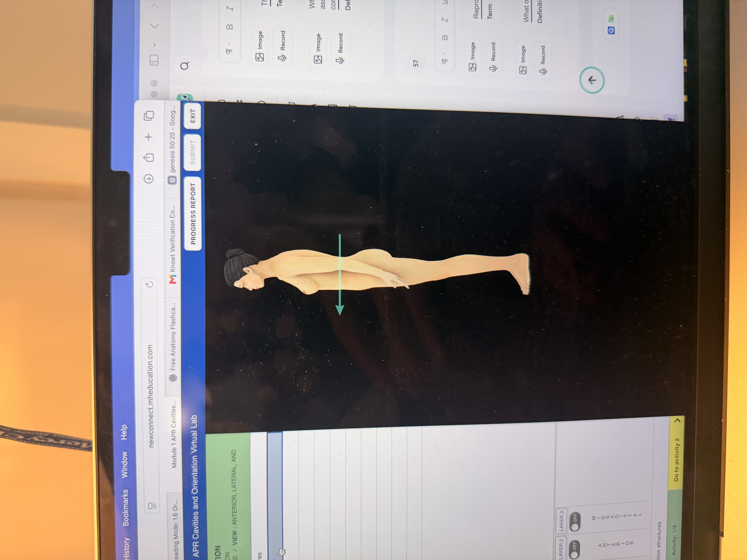747x560 pixels.
Task: Open a new tab with plus icon
Action: (x=149, y=137)
